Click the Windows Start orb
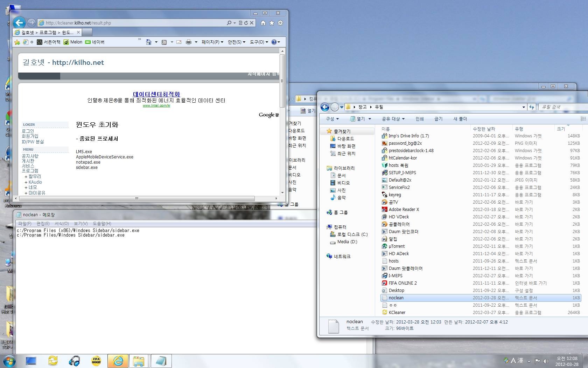This screenshot has height=368, width=588. (x=9, y=361)
